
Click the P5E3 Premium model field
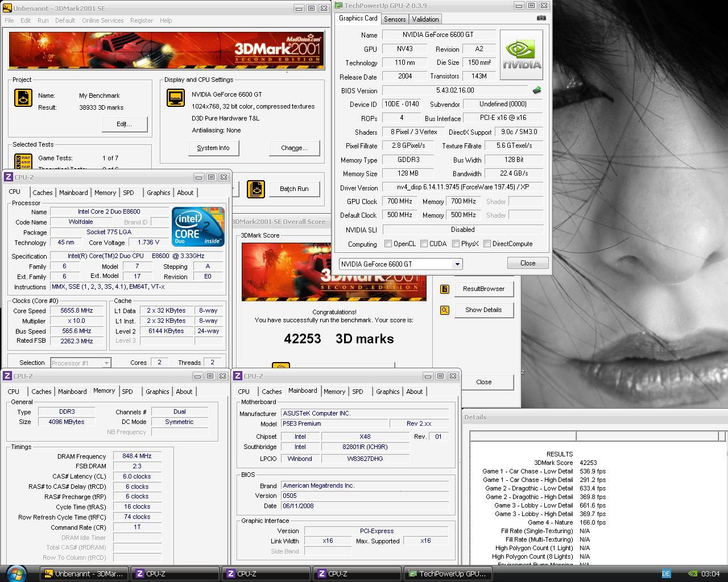tap(334, 423)
